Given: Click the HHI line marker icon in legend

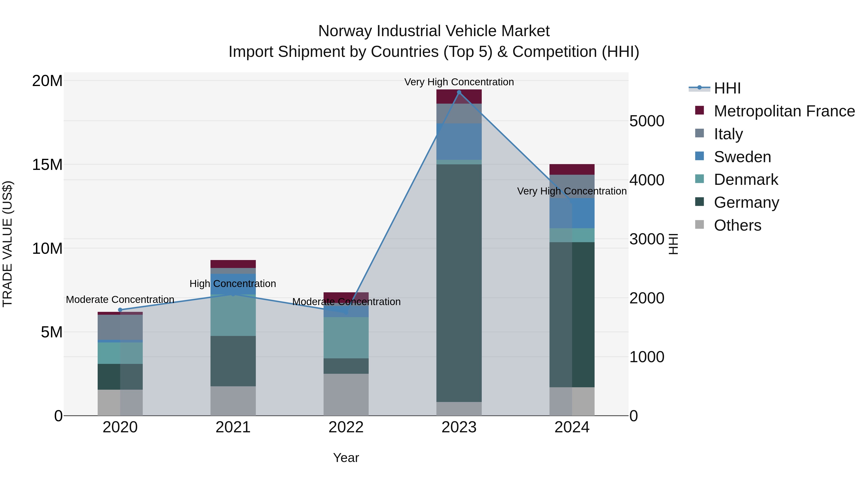Looking at the screenshot, I should pyautogui.click(x=699, y=87).
